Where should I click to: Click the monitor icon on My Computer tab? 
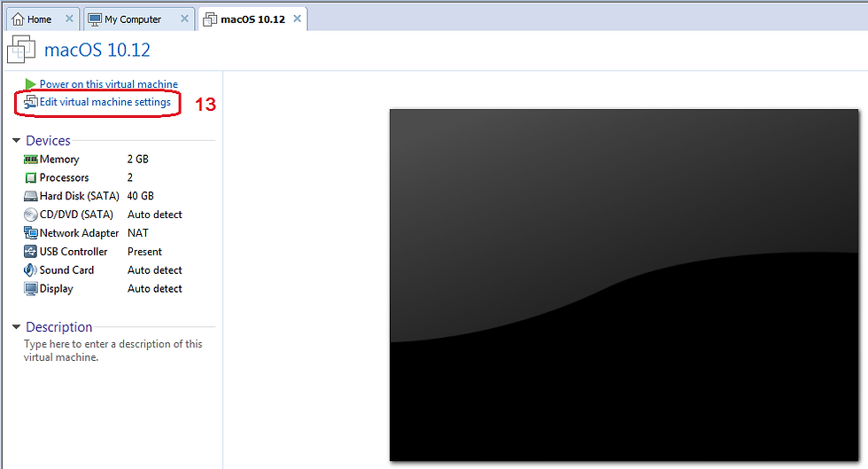tap(95, 20)
